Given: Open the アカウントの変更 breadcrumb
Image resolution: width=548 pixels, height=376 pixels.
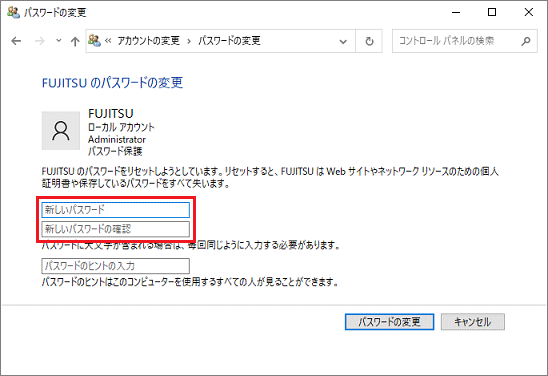Looking at the screenshot, I should tap(149, 41).
